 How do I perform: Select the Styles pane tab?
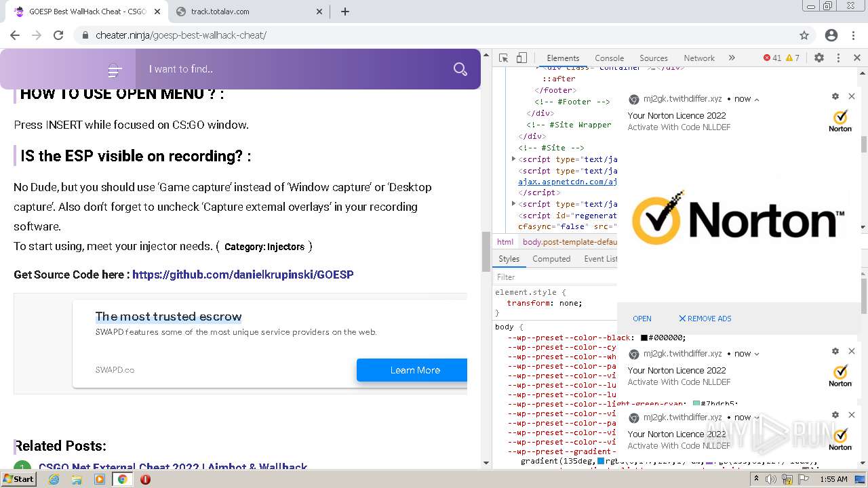pos(509,259)
